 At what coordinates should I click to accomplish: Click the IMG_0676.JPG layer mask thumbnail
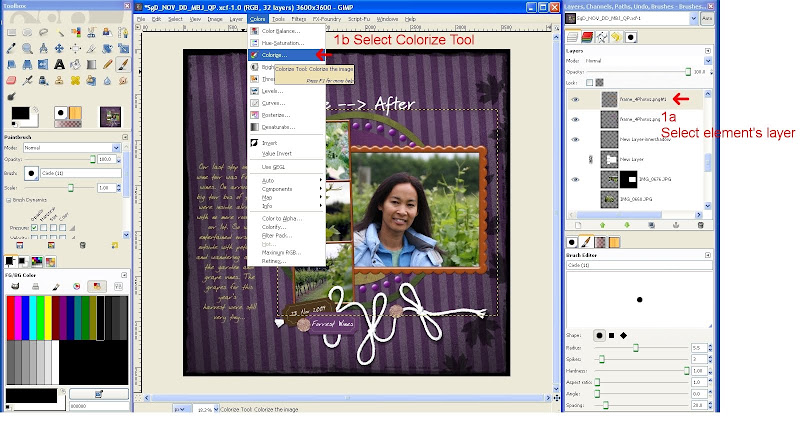coord(629,180)
